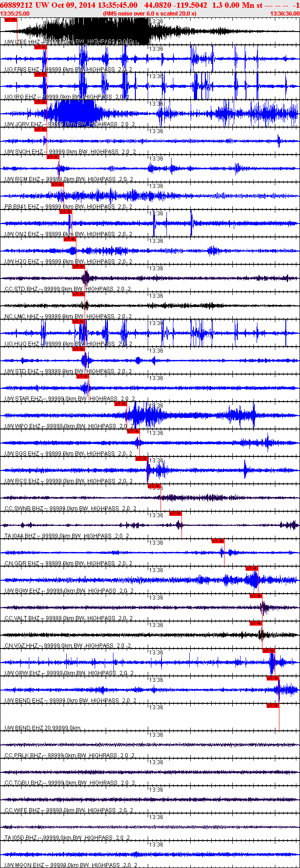Viewport: 300px width, 868px height.
Task: Select the CC PRLK BHZ station label
Action: click(x=69, y=755)
